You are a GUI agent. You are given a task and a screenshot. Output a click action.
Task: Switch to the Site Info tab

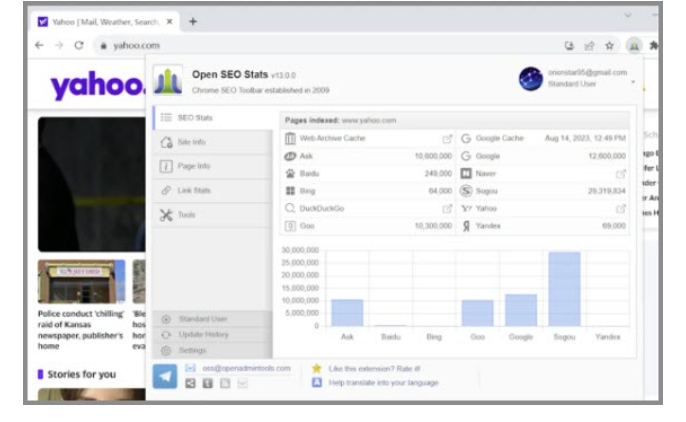pos(213,142)
